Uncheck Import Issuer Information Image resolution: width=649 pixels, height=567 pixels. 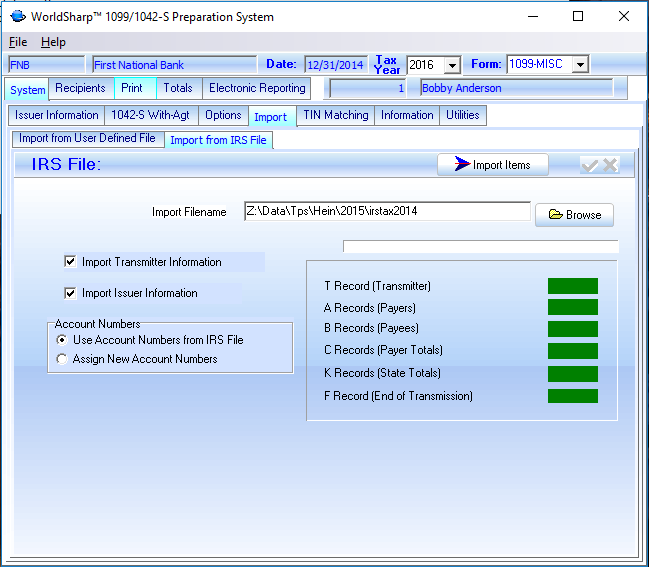pos(70,293)
